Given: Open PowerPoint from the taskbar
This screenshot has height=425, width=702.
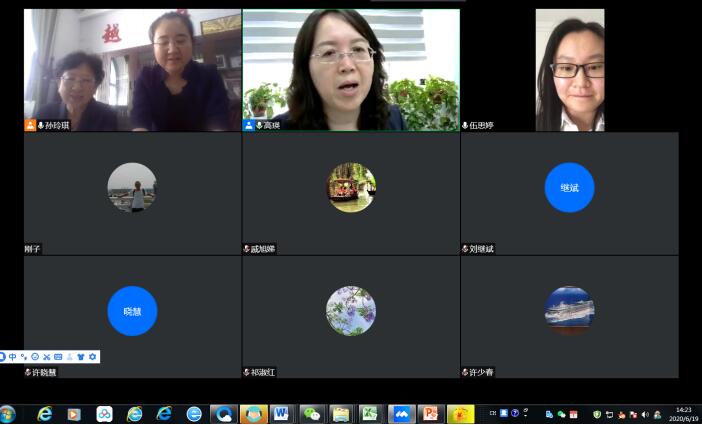Looking at the screenshot, I should point(430,414).
